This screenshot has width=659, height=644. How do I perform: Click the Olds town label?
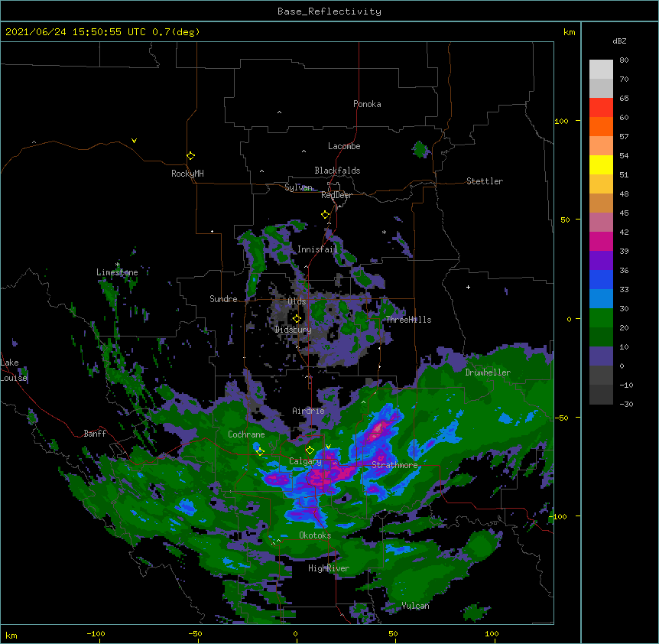[x=297, y=301]
